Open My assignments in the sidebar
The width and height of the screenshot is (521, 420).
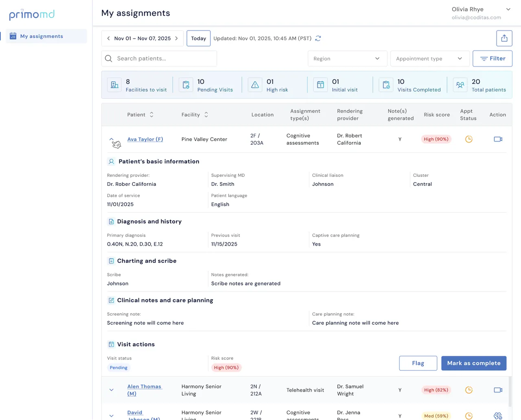[46, 36]
